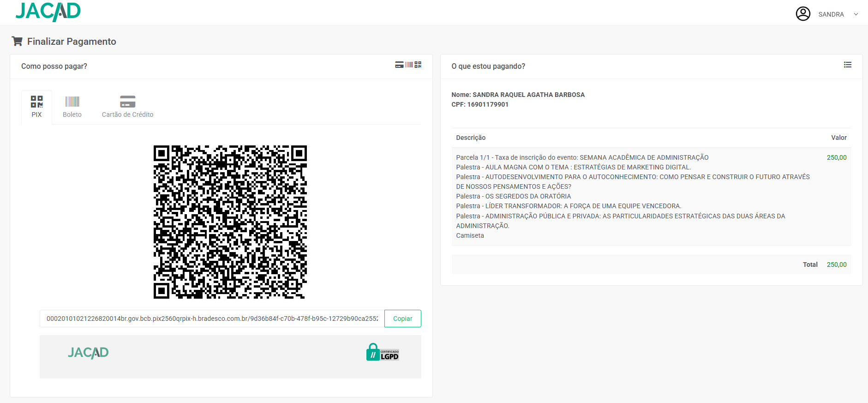The image size is (868, 403).
Task: Click the 'Como posso pagar?' panel title
Action: click(54, 66)
